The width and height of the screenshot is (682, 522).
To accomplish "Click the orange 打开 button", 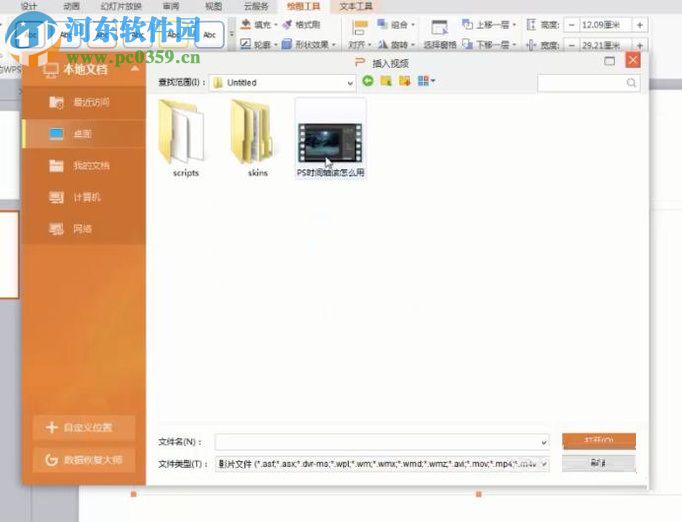I will [598, 440].
